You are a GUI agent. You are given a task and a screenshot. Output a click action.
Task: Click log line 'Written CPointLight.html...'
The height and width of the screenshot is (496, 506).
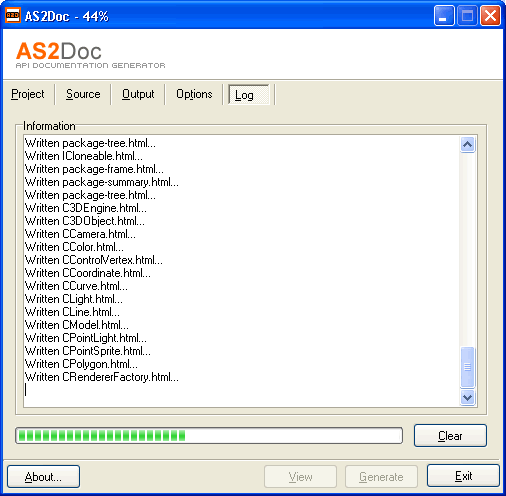(x=86, y=338)
